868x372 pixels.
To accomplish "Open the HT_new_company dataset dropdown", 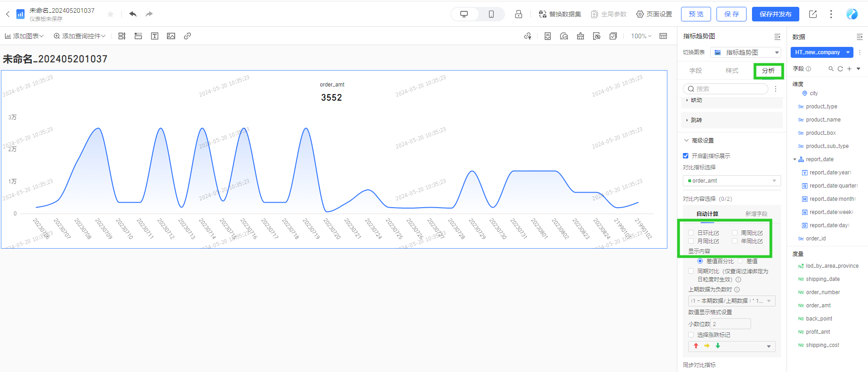I will [822, 52].
